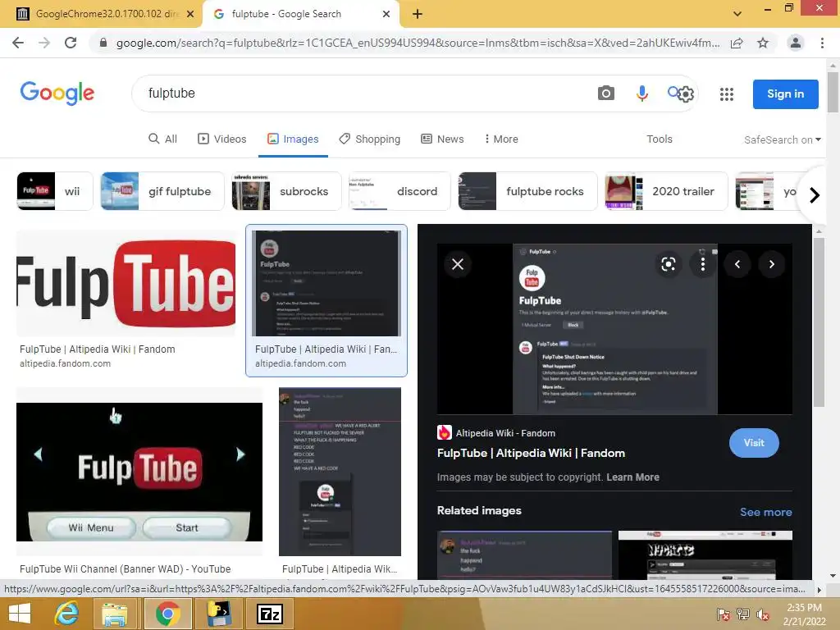Open the Learn More copyright link
840x630 pixels.
click(x=632, y=477)
